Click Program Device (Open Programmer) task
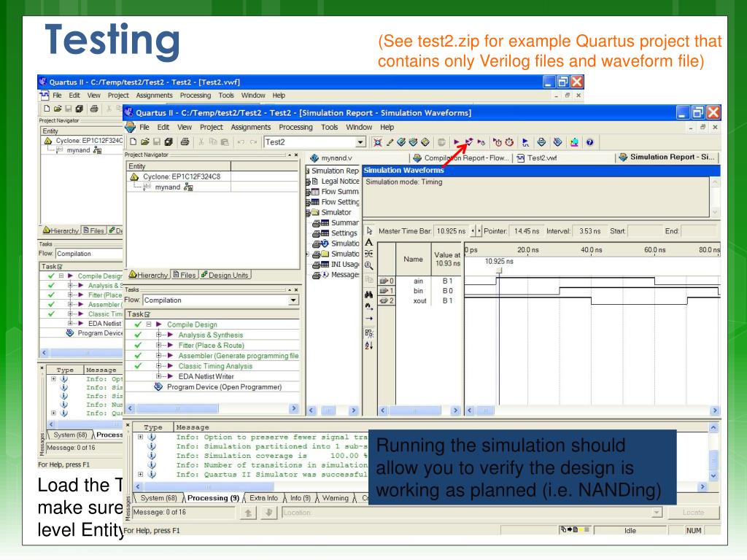747x560 pixels. point(224,387)
